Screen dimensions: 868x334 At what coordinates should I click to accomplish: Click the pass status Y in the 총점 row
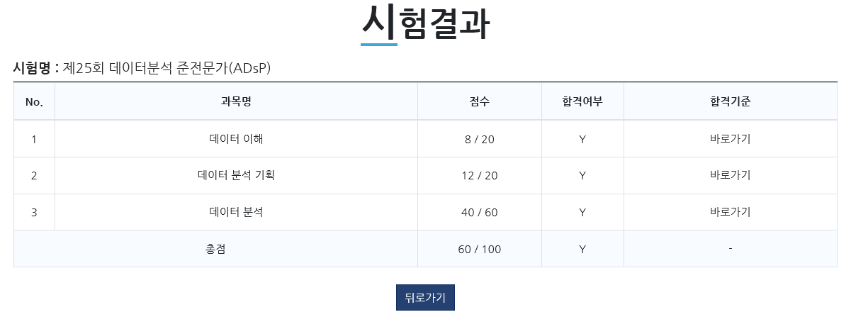click(x=582, y=250)
